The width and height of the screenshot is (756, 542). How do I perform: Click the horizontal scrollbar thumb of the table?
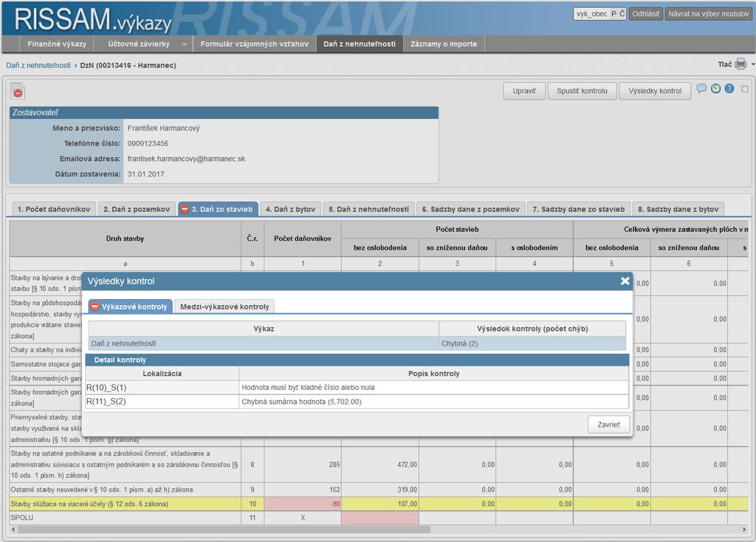point(224,529)
